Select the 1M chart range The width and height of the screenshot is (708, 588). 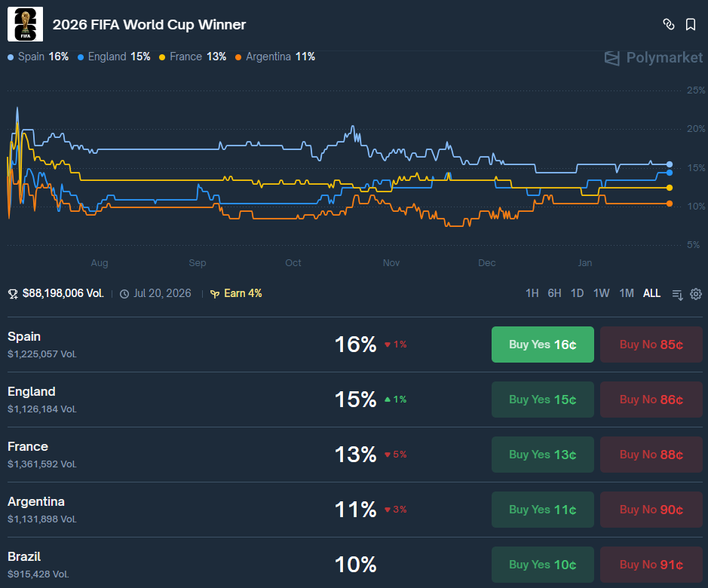coord(627,293)
